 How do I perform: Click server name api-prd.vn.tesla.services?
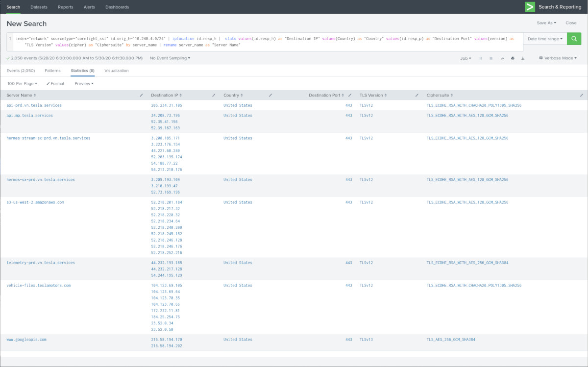pos(34,105)
